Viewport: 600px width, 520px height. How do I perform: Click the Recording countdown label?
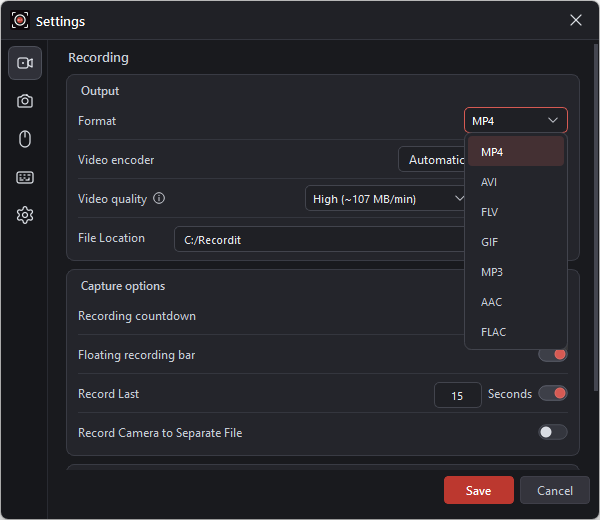[137, 316]
